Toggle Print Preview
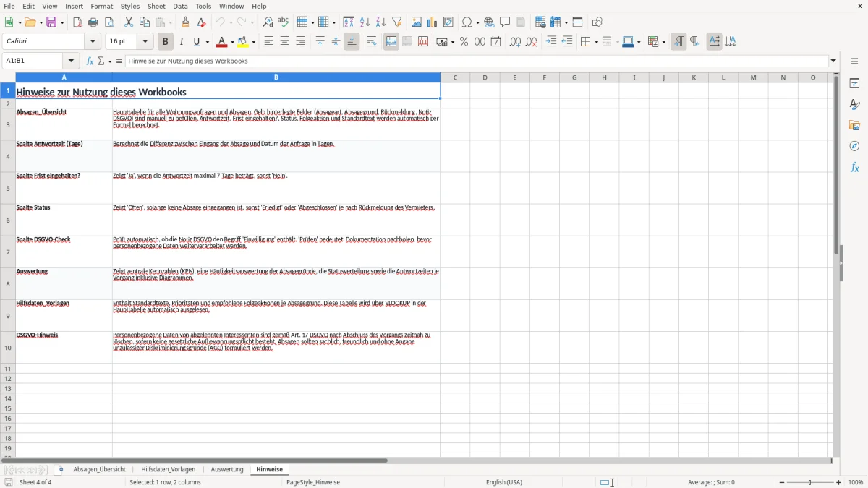 click(109, 22)
